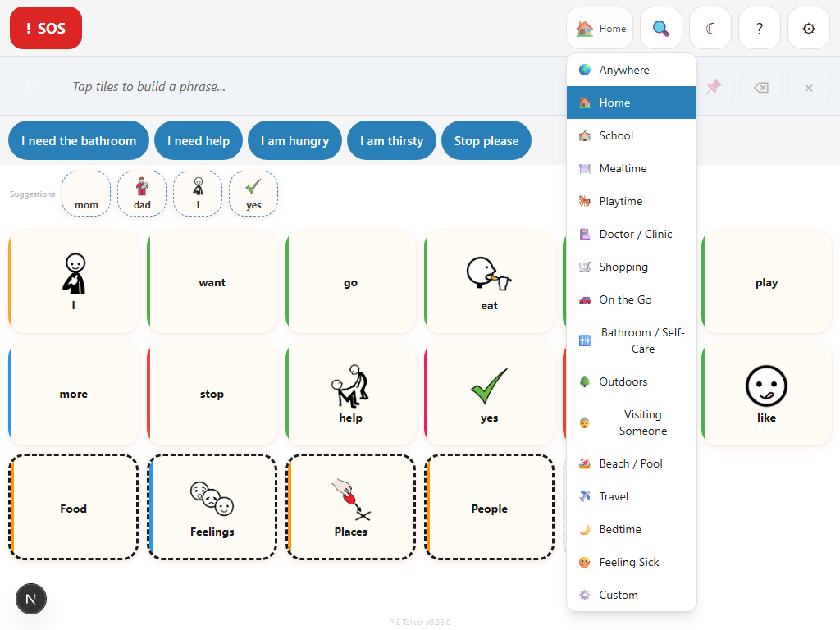Toggle dark mode with the moon icon
The height and width of the screenshot is (630, 840).
(x=710, y=27)
